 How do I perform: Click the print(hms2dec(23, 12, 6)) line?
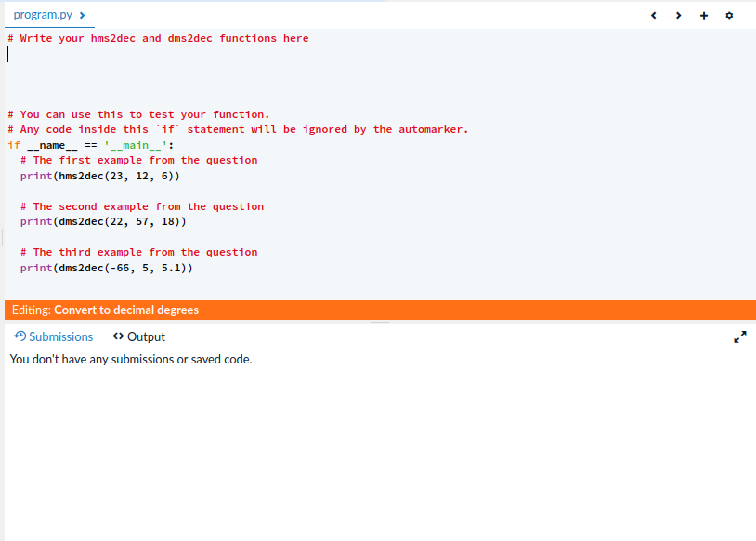pyautogui.click(x=100, y=176)
